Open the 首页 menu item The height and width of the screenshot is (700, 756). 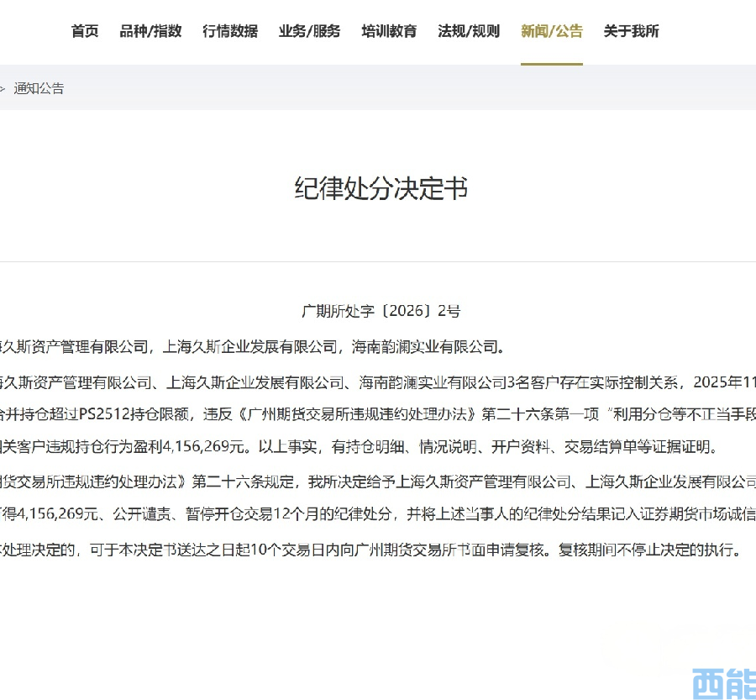click(x=85, y=31)
